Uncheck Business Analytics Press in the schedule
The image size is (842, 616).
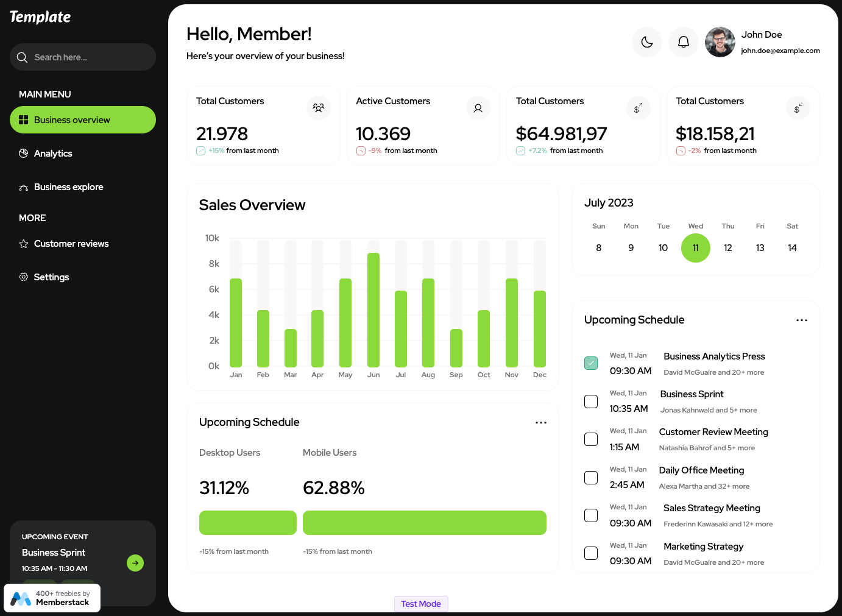tap(590, 363)
